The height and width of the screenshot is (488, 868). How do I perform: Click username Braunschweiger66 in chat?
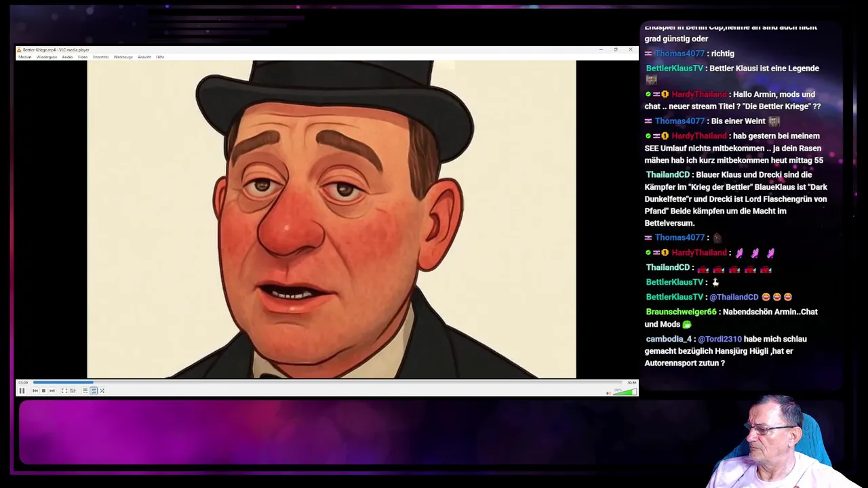point(681,312)
